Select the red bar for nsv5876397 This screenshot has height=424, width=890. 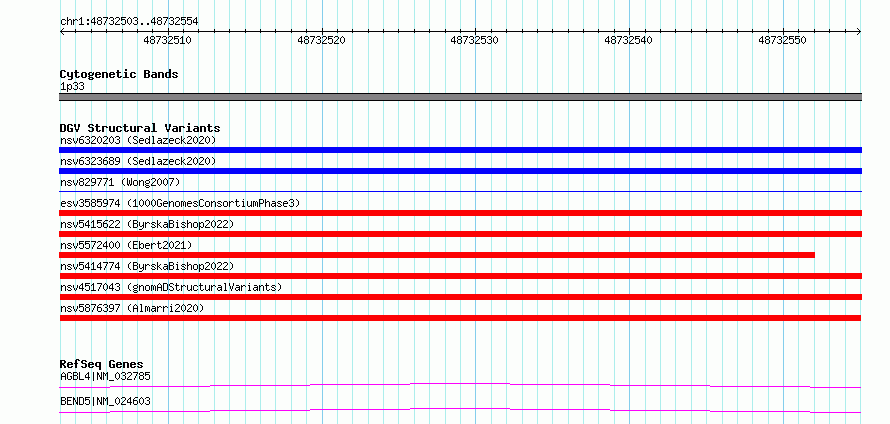[x=460, y=318]
